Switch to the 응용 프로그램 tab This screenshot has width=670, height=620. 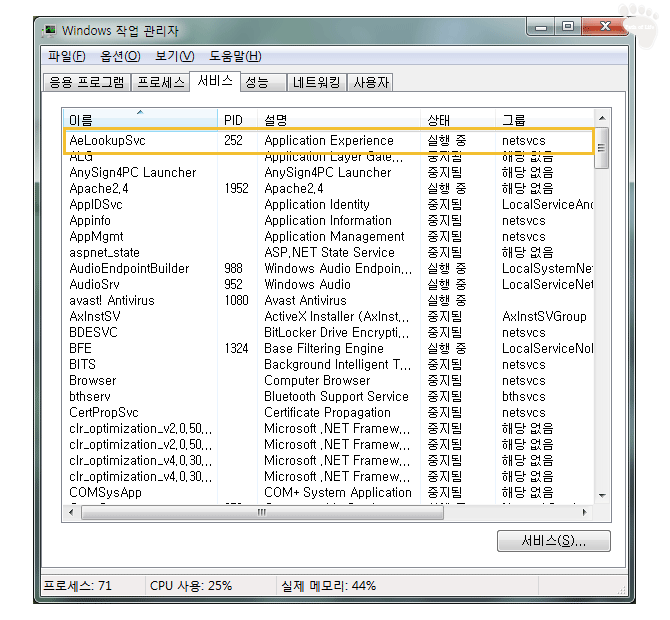click(86, 82)
